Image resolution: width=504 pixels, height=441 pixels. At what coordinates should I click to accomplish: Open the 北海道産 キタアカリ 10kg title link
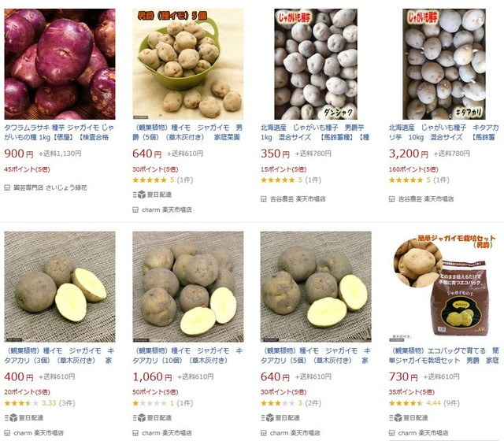click(443, 132)
